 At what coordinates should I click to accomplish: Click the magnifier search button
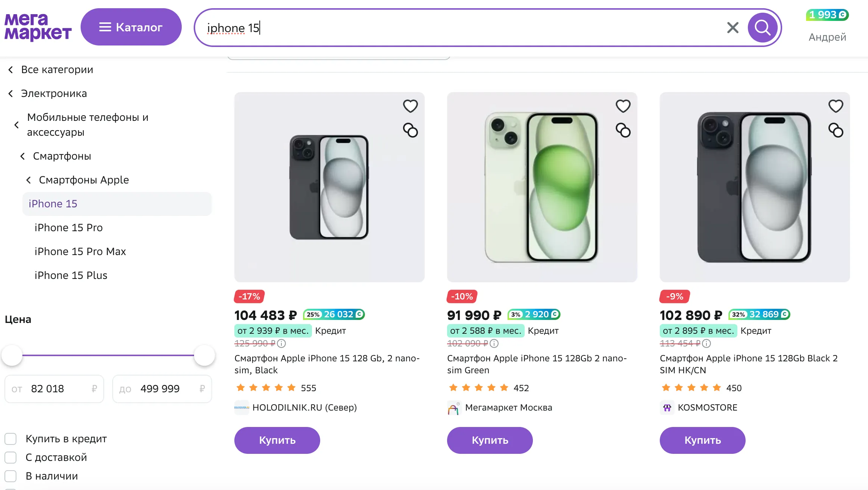point(762,28)
